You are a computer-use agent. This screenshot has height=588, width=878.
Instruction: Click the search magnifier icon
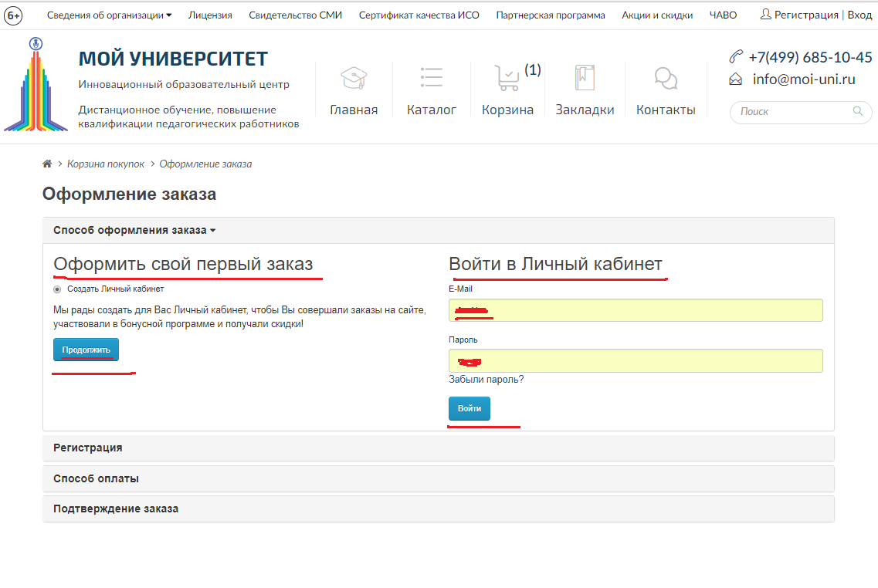(x=857, y=112)
